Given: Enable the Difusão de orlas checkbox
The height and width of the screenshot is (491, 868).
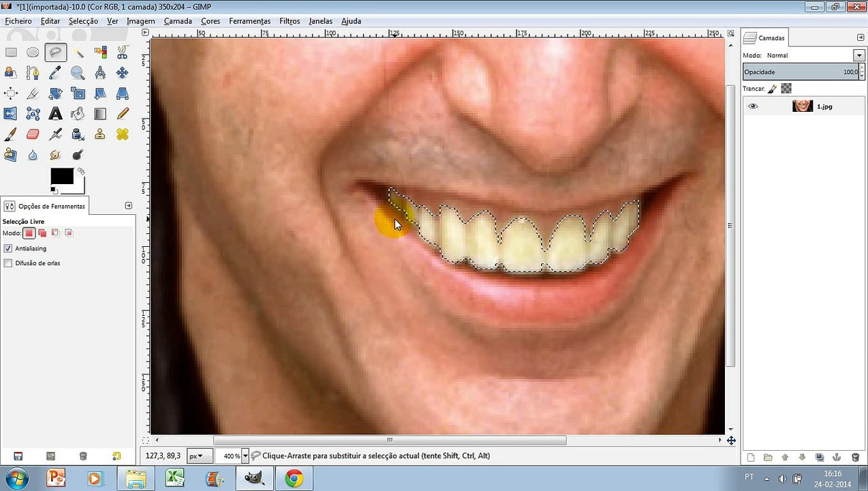Looking at the screenshot, I should click(8, 263).
